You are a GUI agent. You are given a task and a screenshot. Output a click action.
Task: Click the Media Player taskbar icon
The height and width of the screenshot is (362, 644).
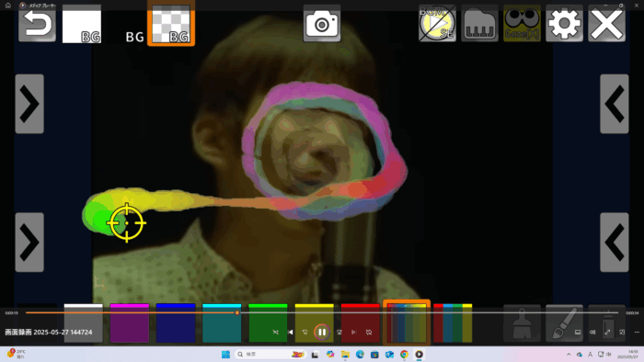coord(419,355)
